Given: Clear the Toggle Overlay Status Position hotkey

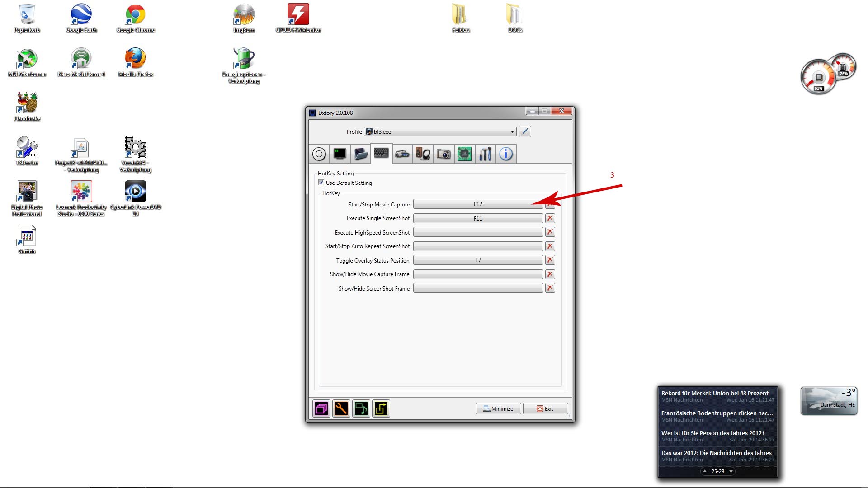Looking at the screenshot, I should [x=550, y=260].
